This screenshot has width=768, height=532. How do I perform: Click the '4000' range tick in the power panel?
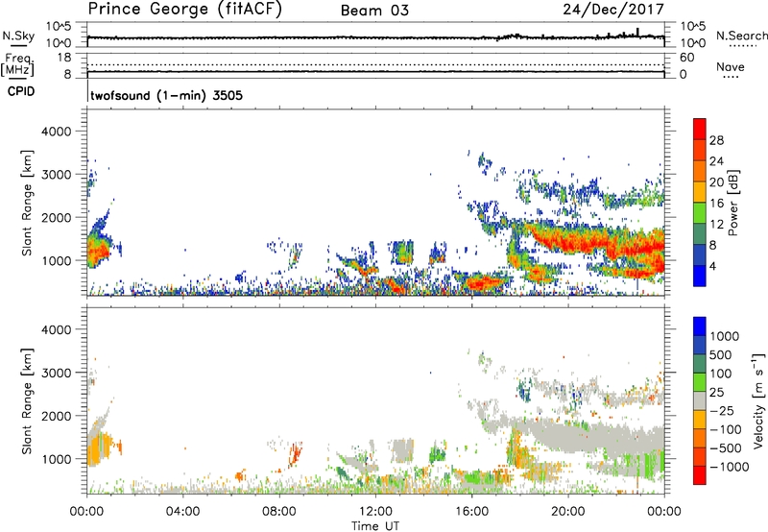click(x=56, y=132)
